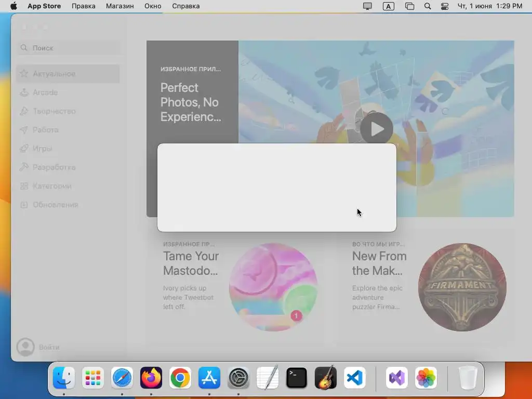Viewport: 532px width, 399px height.
Task: Read 'Explore the epic adventure puzzler' text
Action: [x=377, y=297]
